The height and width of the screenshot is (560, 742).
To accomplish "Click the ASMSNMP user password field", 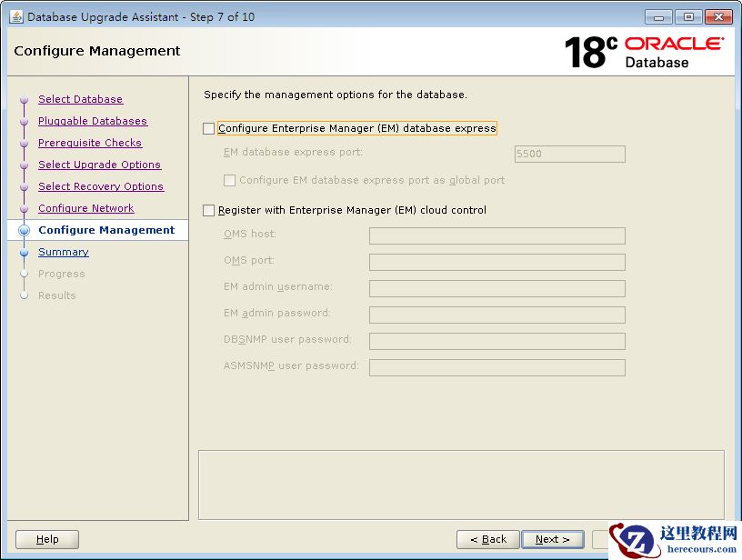I will tap(496, 367).
